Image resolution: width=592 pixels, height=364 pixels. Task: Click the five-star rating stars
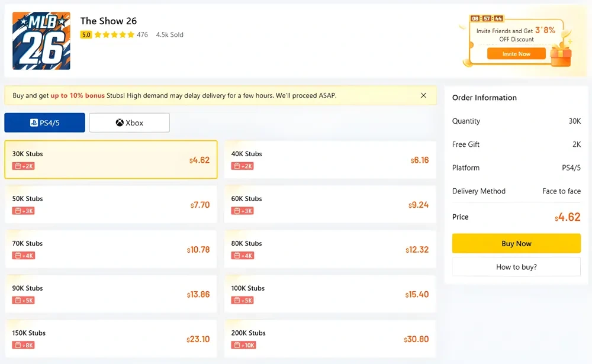114,35
